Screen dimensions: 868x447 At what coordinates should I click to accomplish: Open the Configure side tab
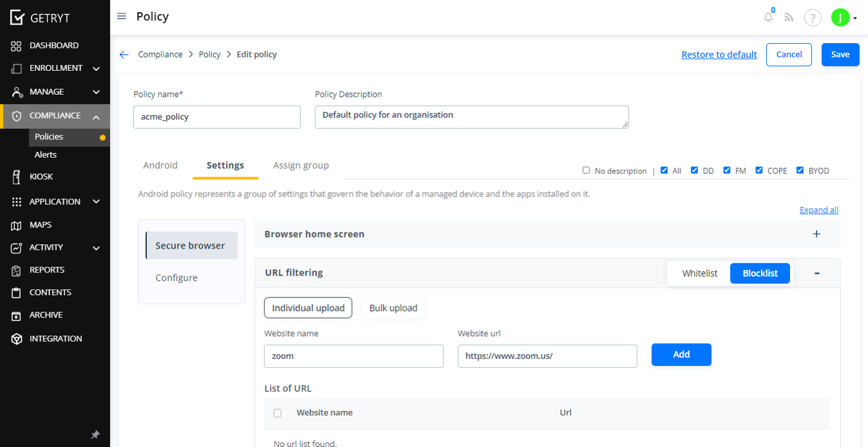177,278
